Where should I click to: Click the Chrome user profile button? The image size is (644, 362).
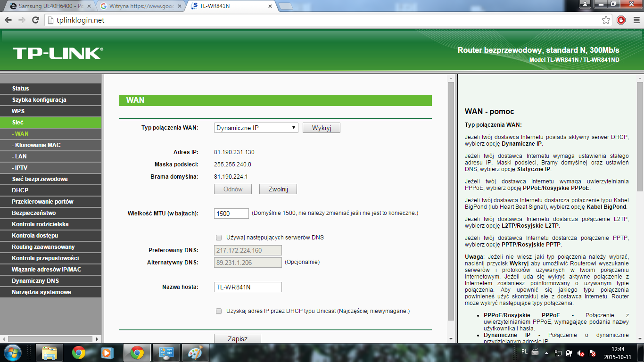[x=585, y=4]
